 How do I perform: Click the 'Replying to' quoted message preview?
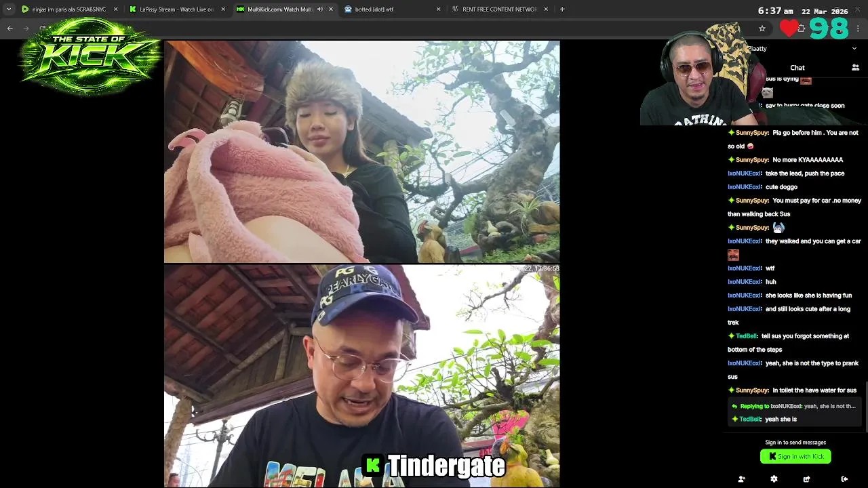click(793, 406)
